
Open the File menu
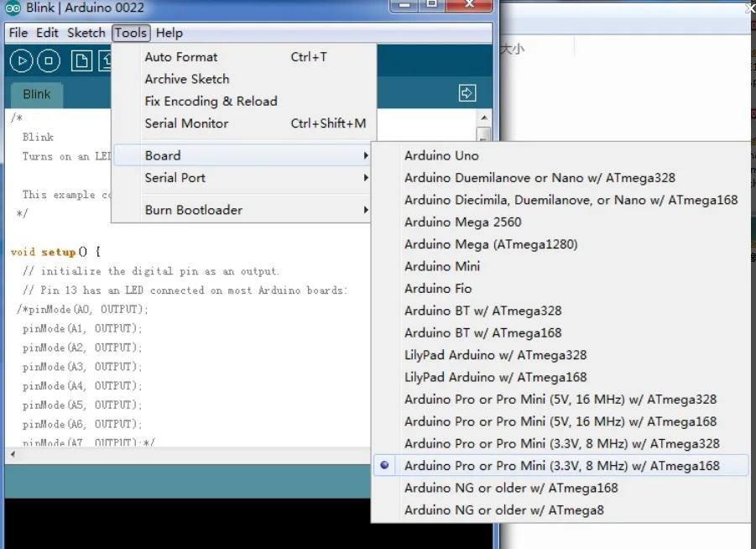tap(18, 33)
